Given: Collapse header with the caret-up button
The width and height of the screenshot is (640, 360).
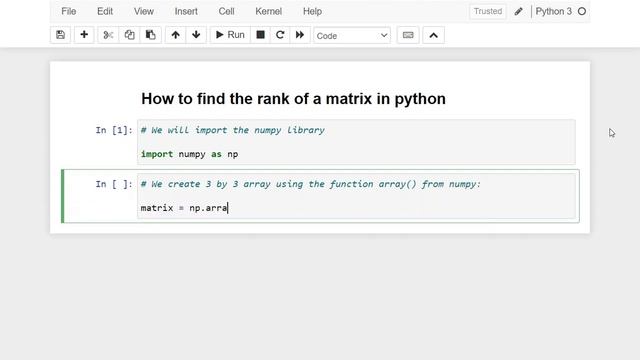Looking at the screenshot, I should coord(433,35).
